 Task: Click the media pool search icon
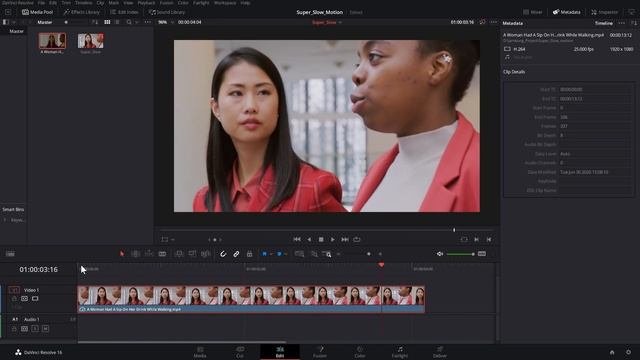pyautogui.click(x=129, y=22)
